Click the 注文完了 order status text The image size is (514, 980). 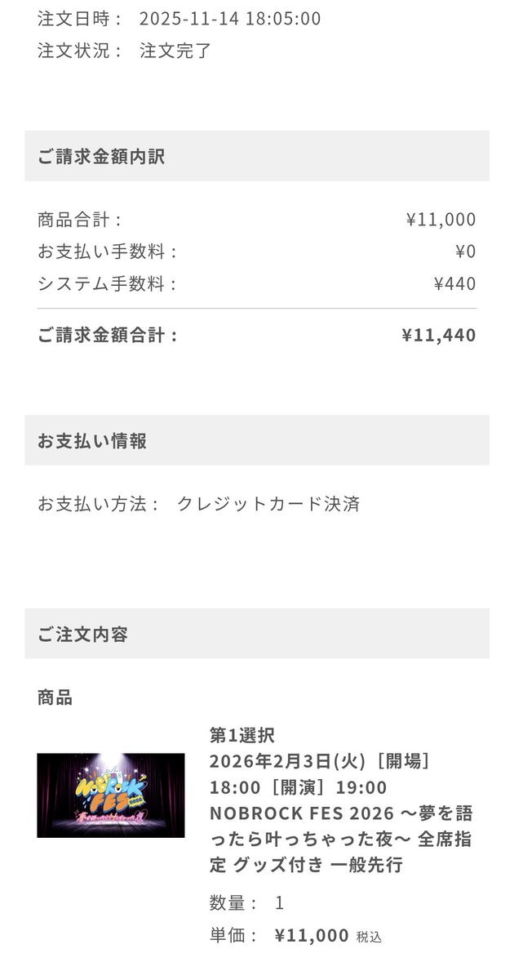pyautogui.click(x=175, y=51)
